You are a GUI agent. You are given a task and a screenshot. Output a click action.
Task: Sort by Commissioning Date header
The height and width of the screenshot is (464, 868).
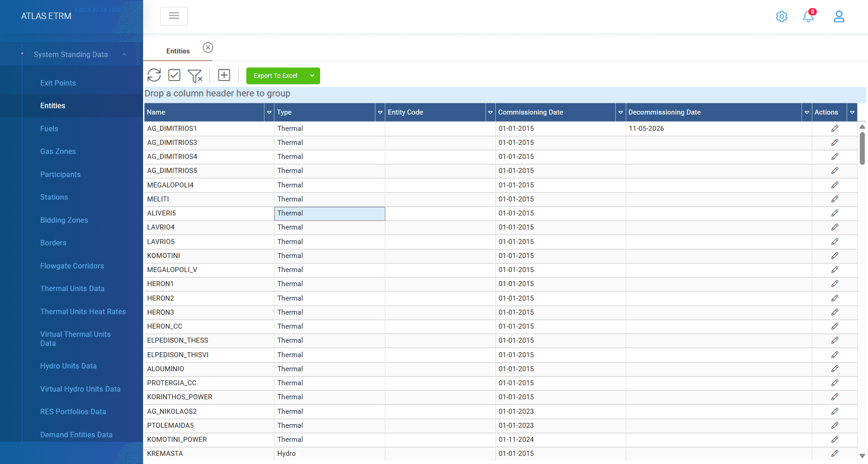(x=556, y=112)
